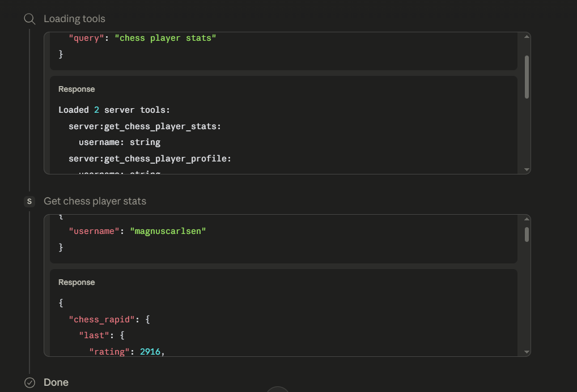Click the "Loaded 2 server tools:" line
The image size is (577, 392).
(114, 110)
